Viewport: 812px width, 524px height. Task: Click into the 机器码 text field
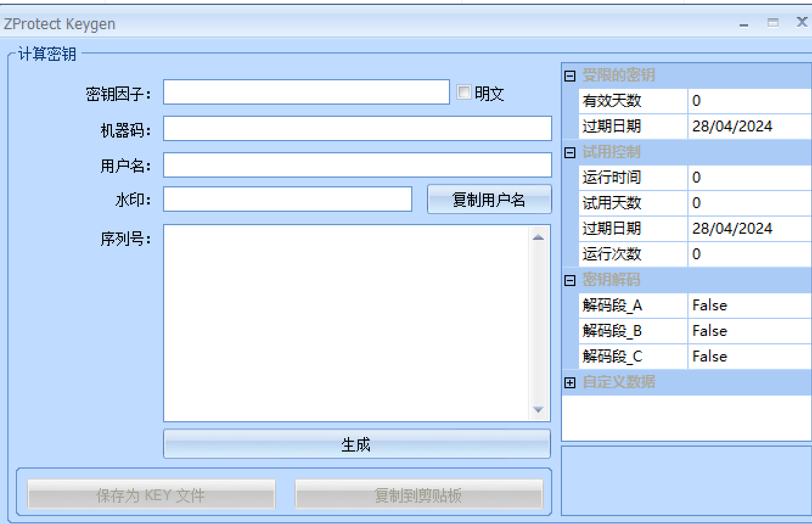point(358,129)
